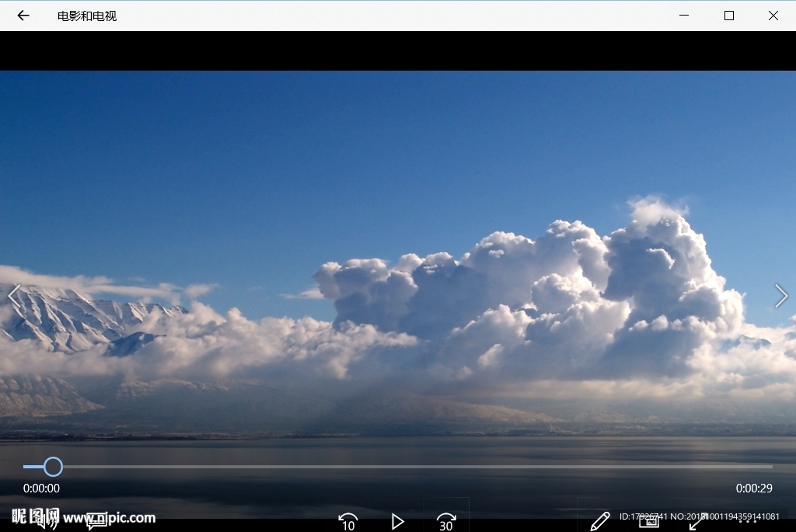
Task: Show the previous video with left chevron
Action: point(14,296)
